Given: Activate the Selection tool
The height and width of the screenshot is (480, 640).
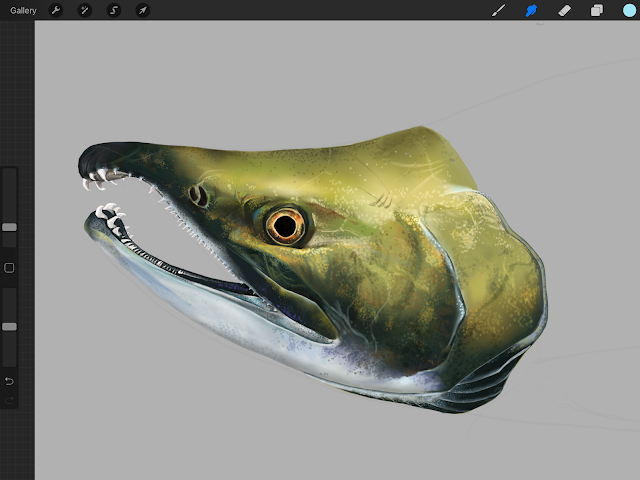Looking at the screenshot, I should tap(114, 10).
